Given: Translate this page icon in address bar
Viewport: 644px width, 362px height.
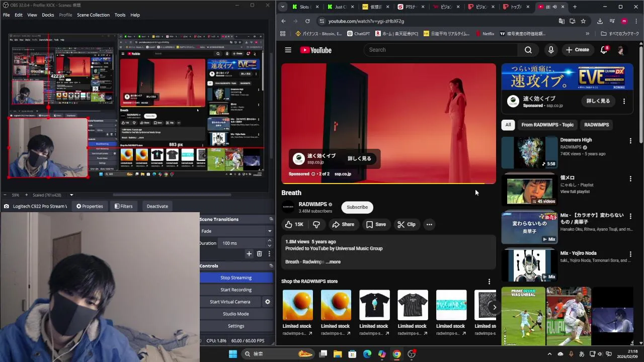Looking at the screenshot, I should [561, 21].
